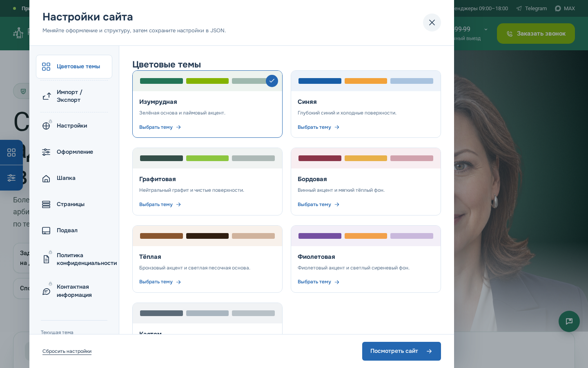The image size is (588, 368).
Task: Open the Цветовые темы tab
Action: point(74,67)
